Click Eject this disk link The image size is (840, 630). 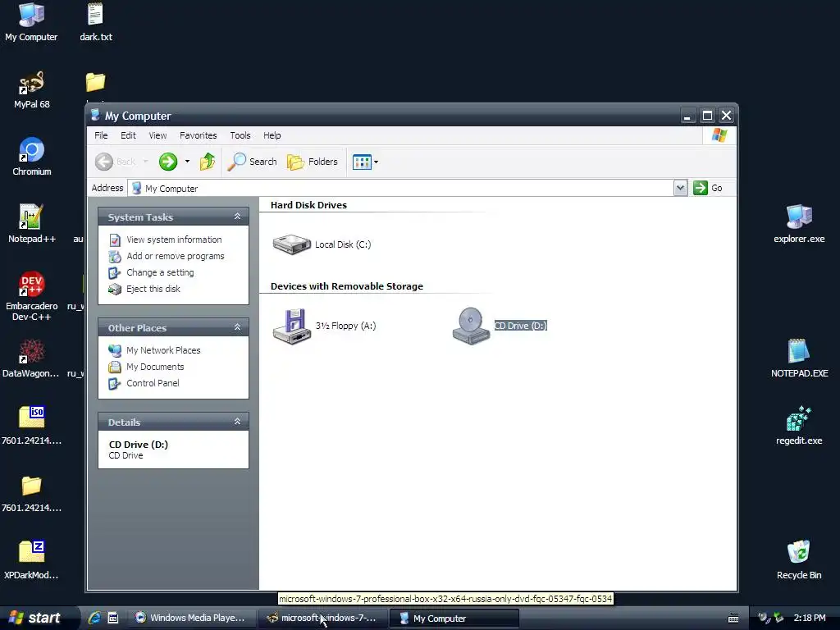click(153, 289)
